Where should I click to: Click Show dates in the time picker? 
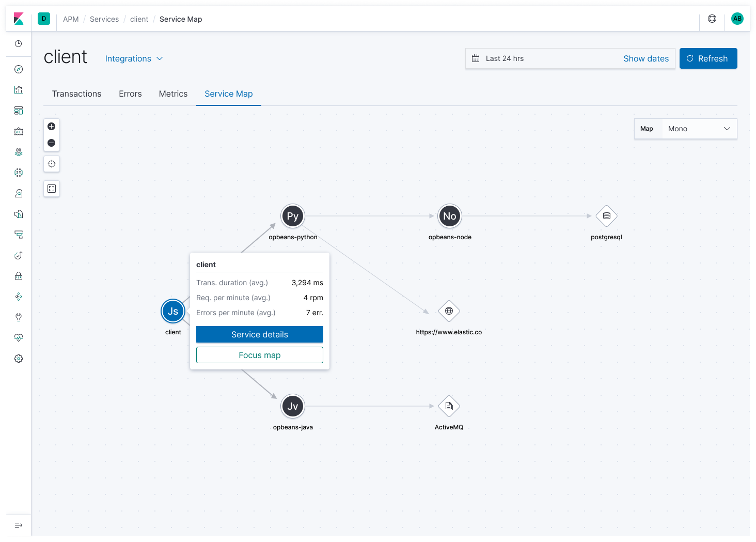coord(646,58)
